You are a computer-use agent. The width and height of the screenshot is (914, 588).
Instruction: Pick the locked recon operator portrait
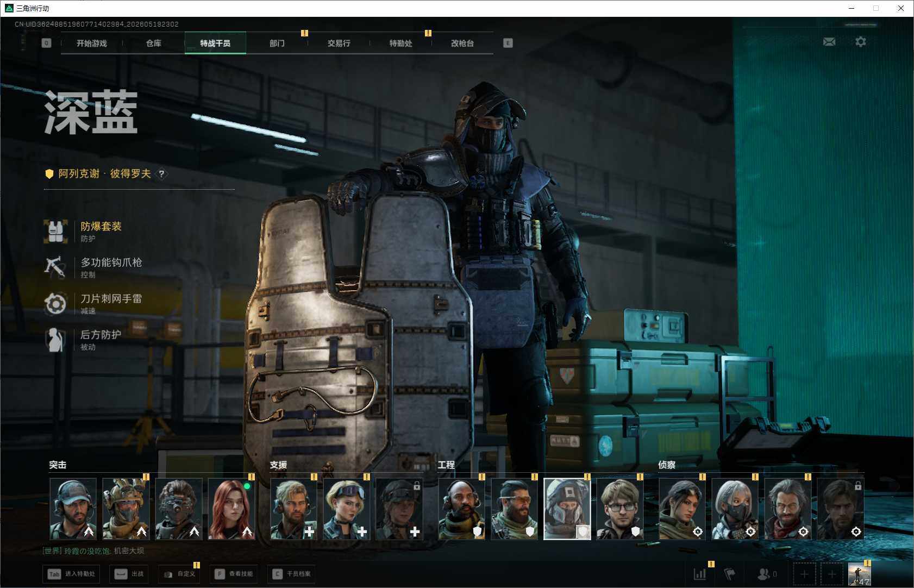tap(840, 509)
